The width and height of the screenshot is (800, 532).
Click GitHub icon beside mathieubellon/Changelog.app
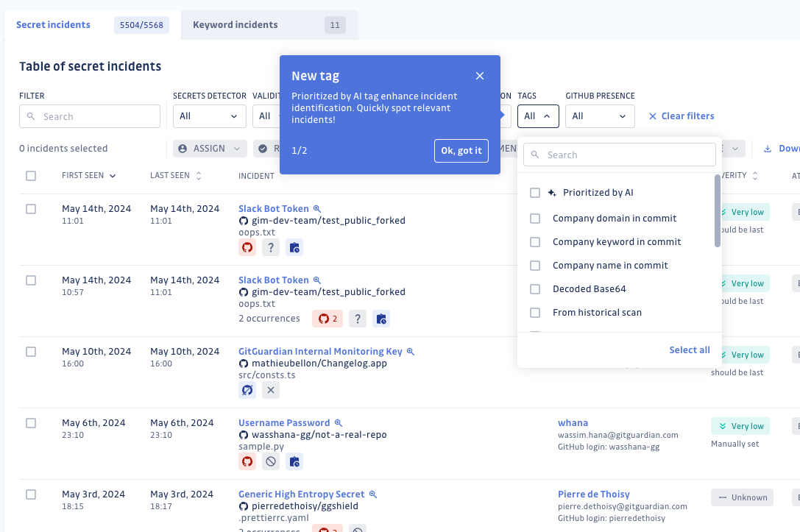244,363
